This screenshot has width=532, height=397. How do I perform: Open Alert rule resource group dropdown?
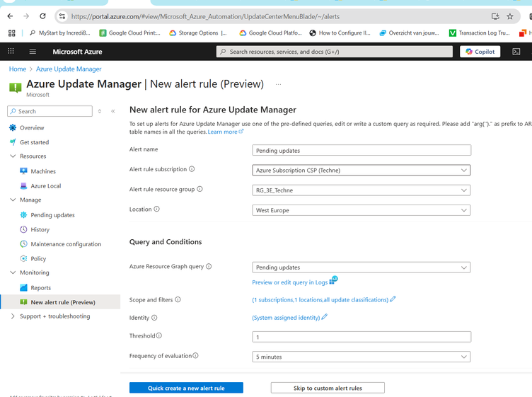(x=362, y=190)
